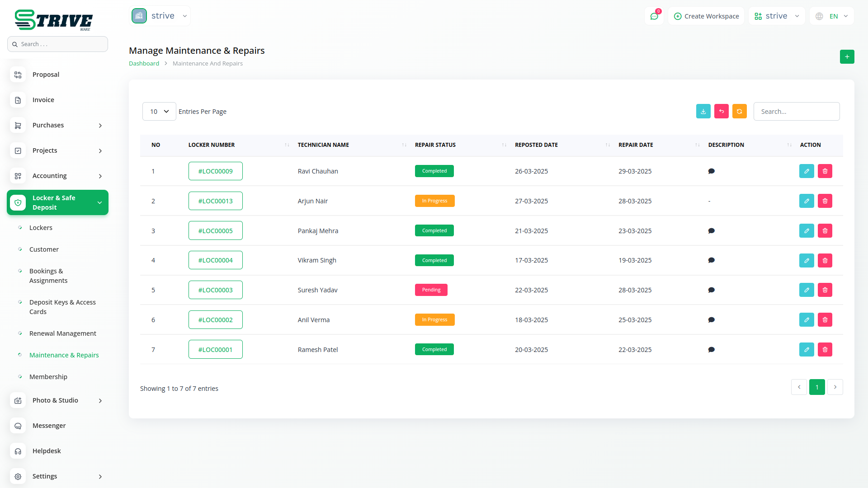Open Renewal Management in sidebar
The image size is (868, 488).
click(x=62, y=333)
